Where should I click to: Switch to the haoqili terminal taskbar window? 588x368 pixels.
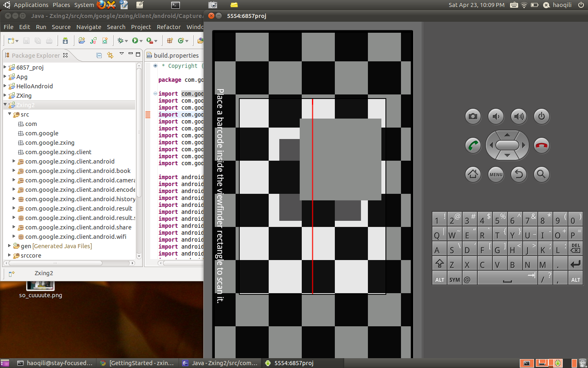pyautogui.click(x=55, y=363)
